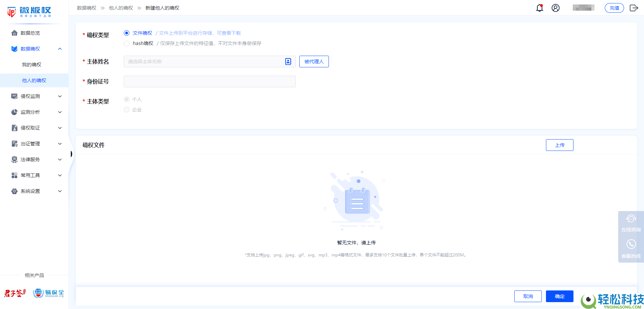Go to 他人的确权 breadcrumb link
Viewport: 644px width, 309px height.
(x=121, y=8)
